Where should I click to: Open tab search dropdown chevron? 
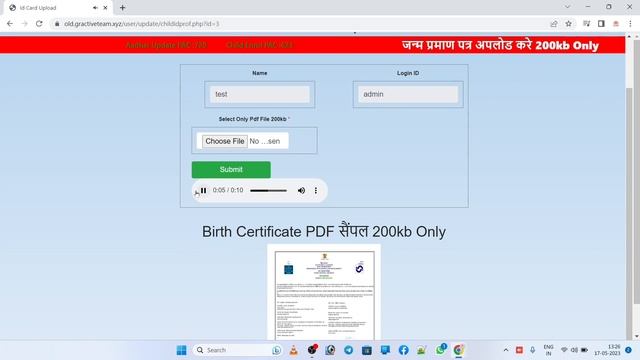[567, 7]
